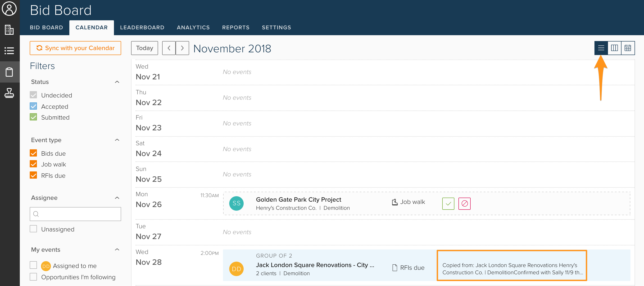This screenshot has height=286, width=644.
Task: Collapse the Status filter section
Action: click(117, 82)
